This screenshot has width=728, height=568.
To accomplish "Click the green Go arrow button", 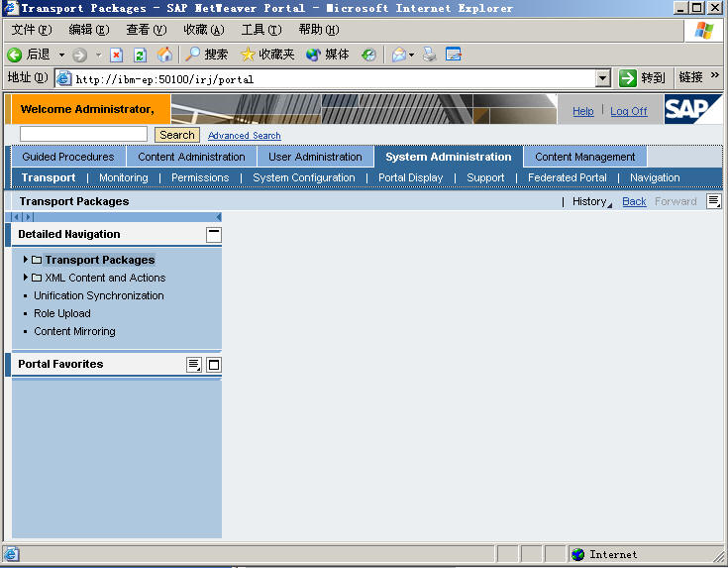I will (628, 78).
